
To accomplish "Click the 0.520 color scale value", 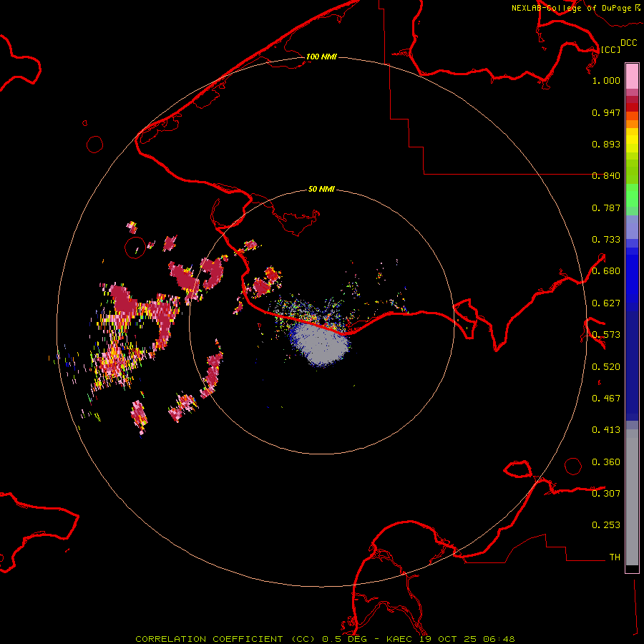I will (606, 366).
